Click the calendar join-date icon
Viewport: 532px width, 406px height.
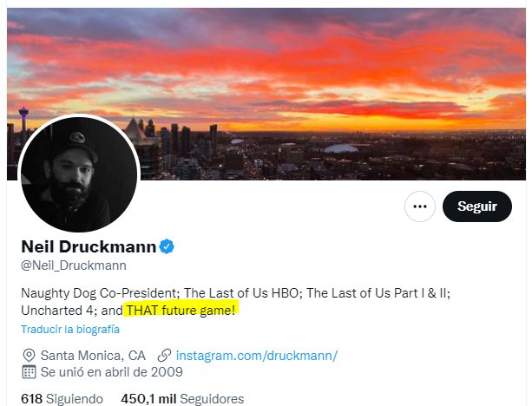coord(29,372)
